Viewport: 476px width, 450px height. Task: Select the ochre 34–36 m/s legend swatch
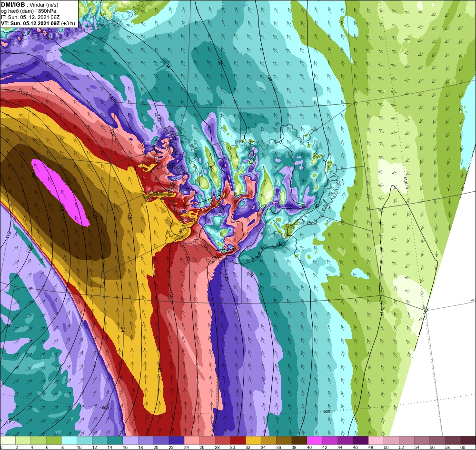[x=268, y=440]
